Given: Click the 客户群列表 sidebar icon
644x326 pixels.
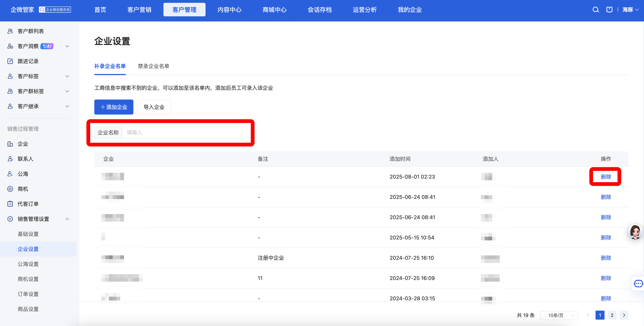Looking at the screenshot, I should tap(10, 31).
